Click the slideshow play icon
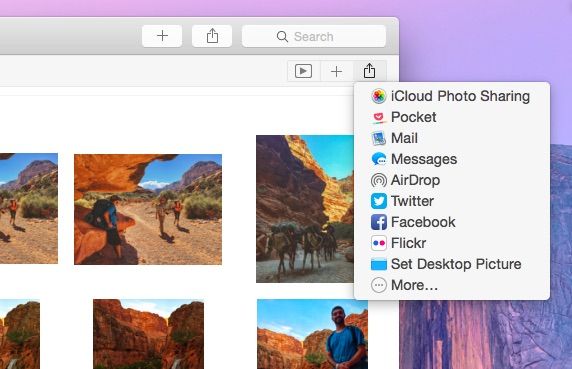572x369 pixels. (x=303, y=71)
